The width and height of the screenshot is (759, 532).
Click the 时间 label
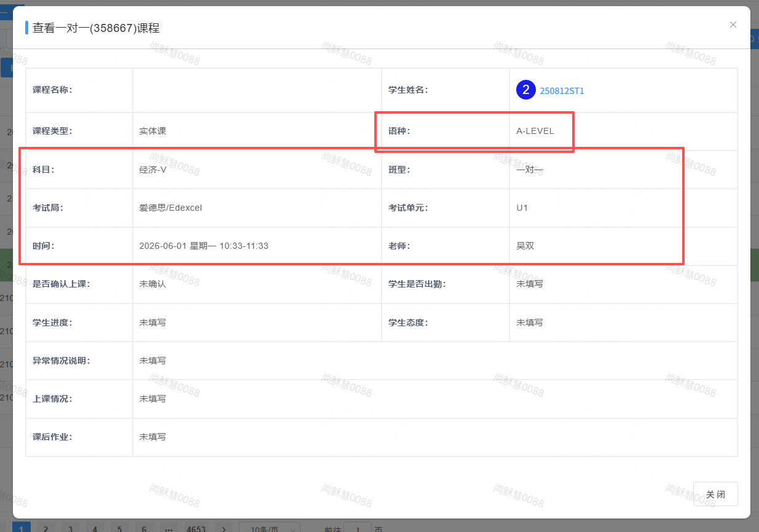44,246
